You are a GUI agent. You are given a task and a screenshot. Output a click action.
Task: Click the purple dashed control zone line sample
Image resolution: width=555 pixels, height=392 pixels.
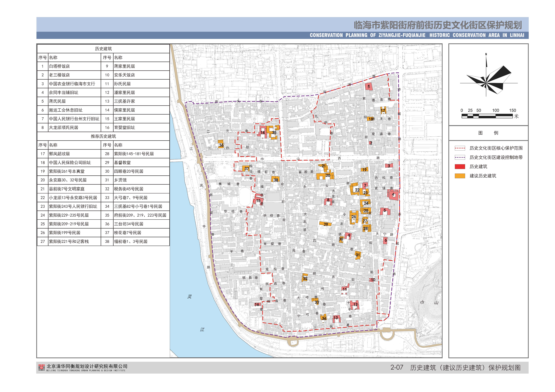(x=460, y=157)
